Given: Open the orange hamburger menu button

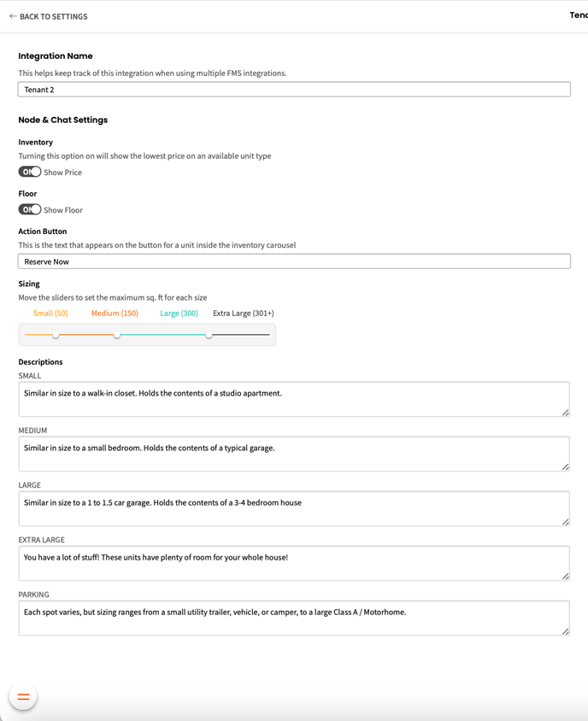Looking at the screenshot, I should coord(23,697).
